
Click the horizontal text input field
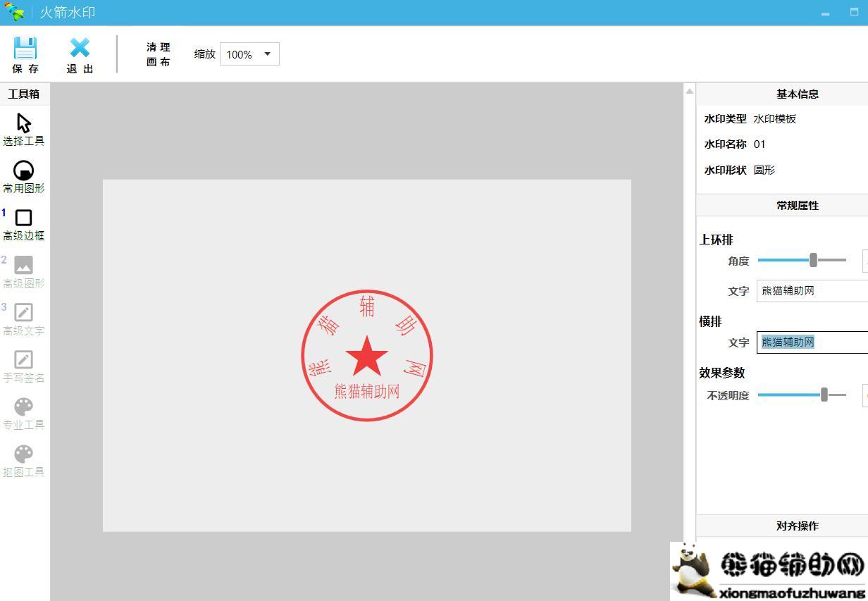point(812,342)
